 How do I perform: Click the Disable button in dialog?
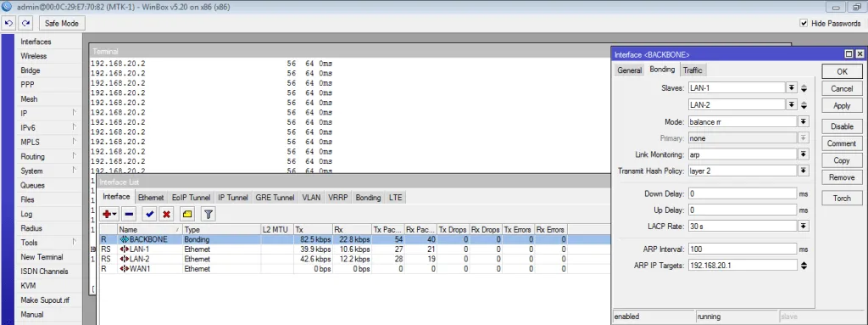pos(842,126)
